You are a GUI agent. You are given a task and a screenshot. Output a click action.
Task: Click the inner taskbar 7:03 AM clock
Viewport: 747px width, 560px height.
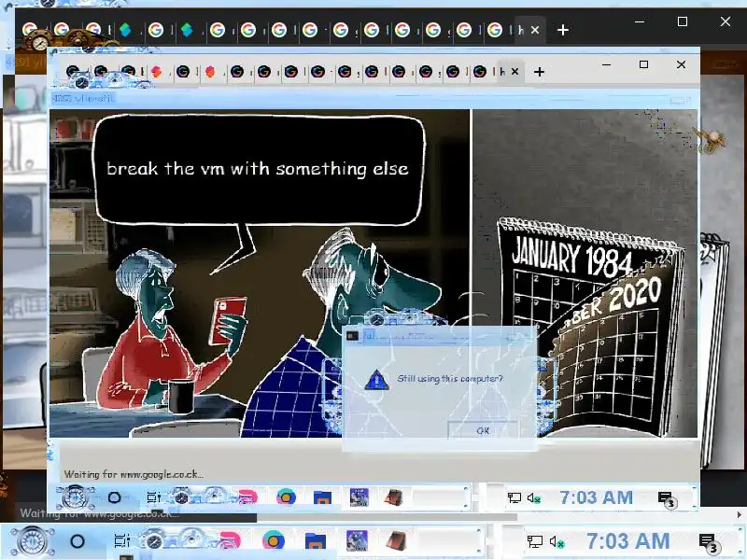(x=596, y=497)
